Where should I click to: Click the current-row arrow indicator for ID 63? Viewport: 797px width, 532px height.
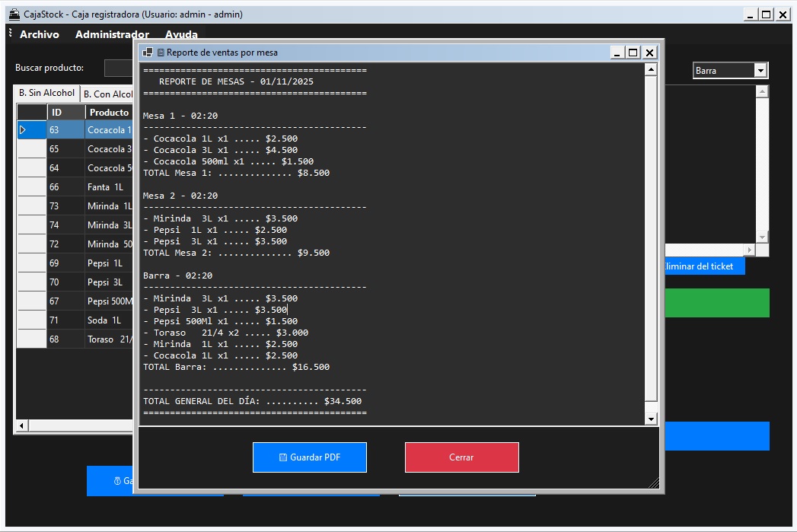click(x=23, y=130)
